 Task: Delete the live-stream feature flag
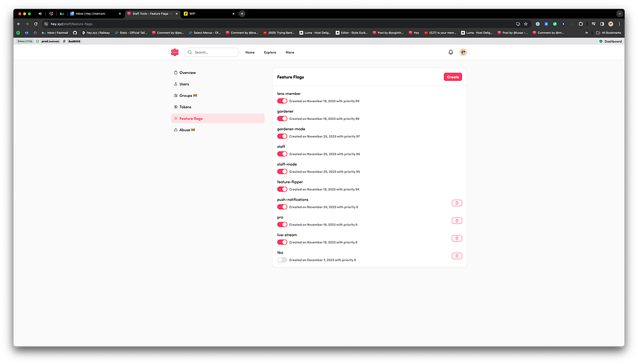pos(457,238)
